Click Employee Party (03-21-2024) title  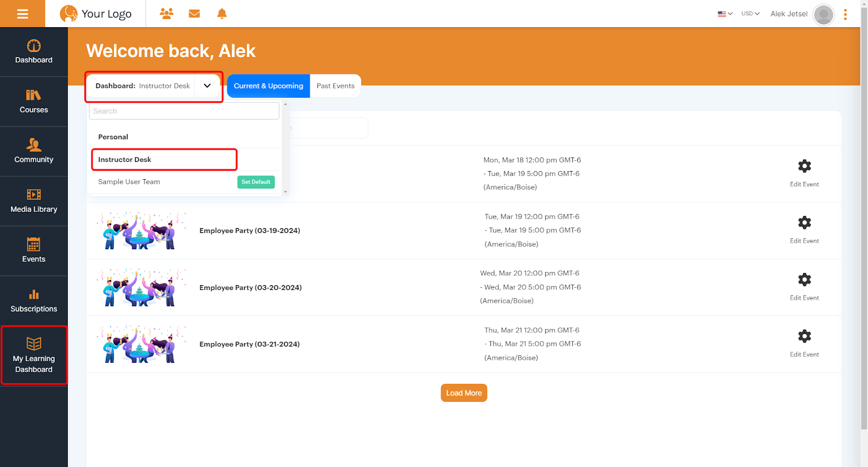click(250, 344)
